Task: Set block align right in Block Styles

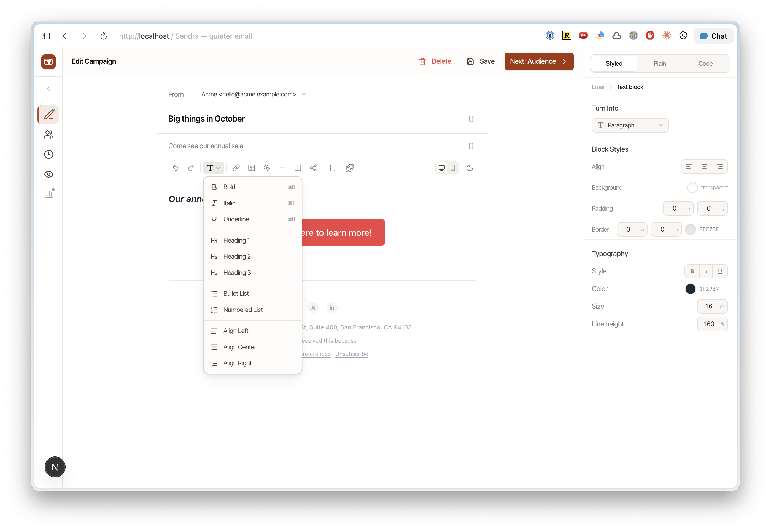Action: click(x=720, y=167)
